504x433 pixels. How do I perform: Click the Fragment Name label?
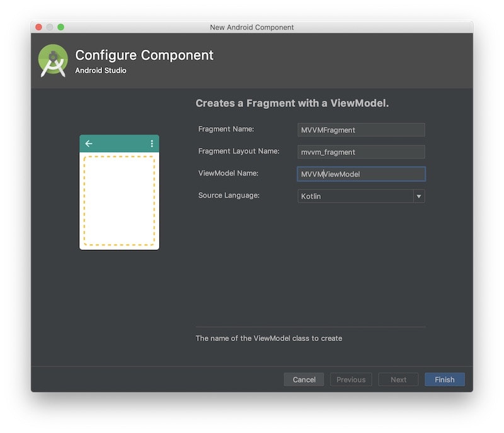(x=226, y=129)
